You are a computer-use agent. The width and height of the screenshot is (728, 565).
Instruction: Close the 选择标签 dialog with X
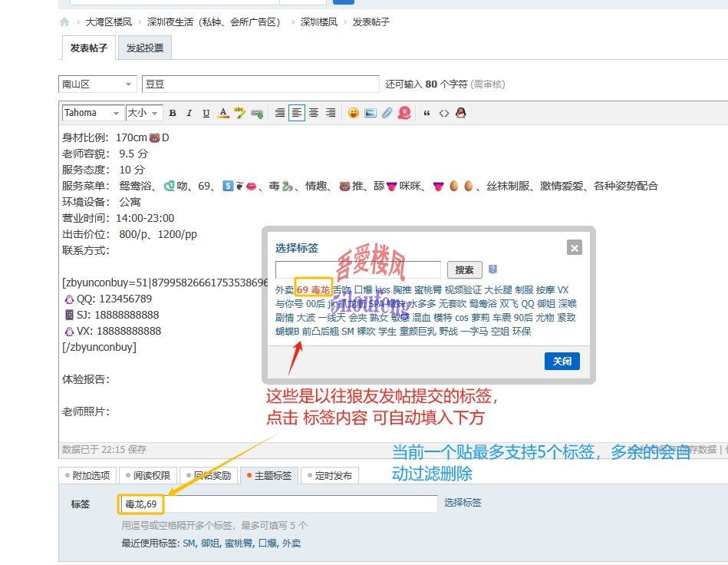[x=575, y=248]
